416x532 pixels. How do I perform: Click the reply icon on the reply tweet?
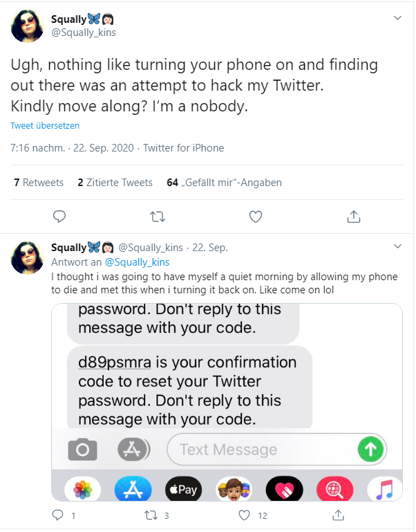[x=57, y=515]
